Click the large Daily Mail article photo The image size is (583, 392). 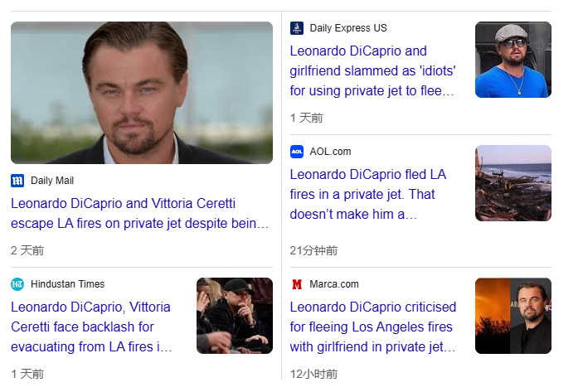click(x=142, y=92)
